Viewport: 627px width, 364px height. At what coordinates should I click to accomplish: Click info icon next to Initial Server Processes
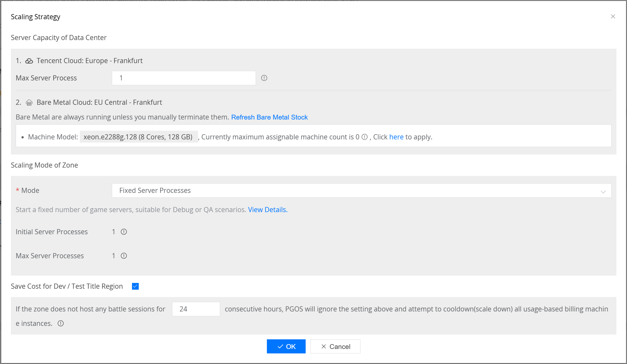[x=124, y=232]
